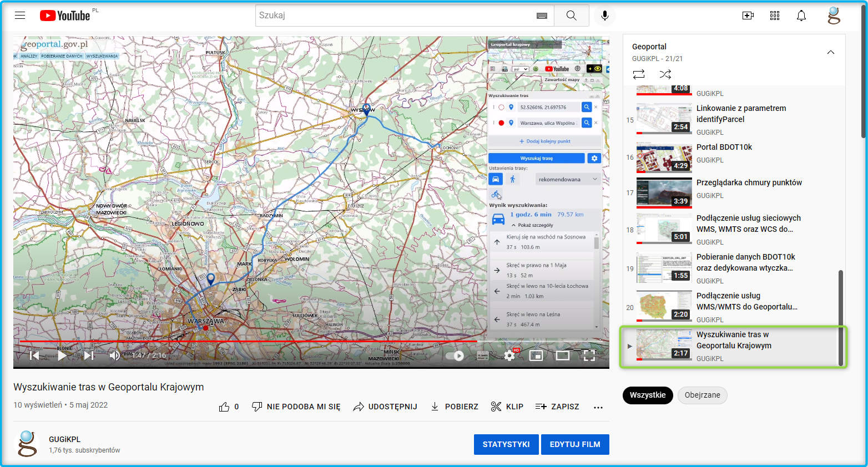Select the pedestrian route mode icon

[513, 179]
